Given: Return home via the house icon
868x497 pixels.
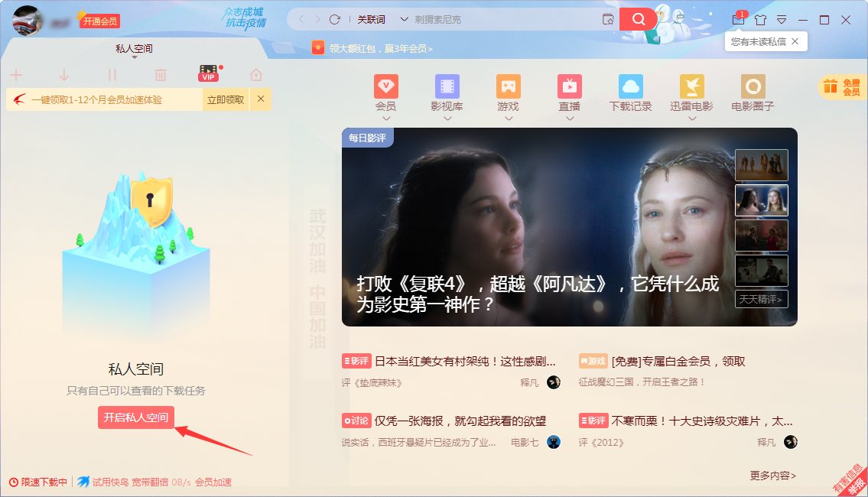Looking at the screenshot, I should pos(255,74).
